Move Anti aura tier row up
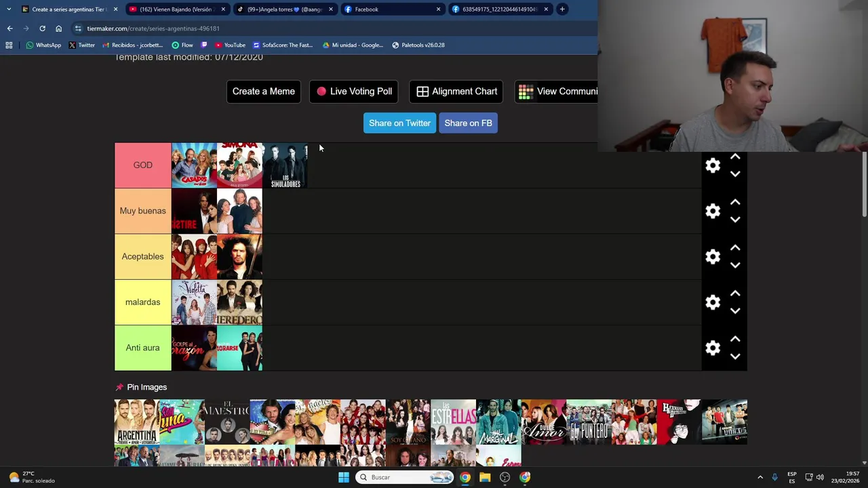Image resolution: width=868 pixels, height=488 pixels. coord(735,339)
